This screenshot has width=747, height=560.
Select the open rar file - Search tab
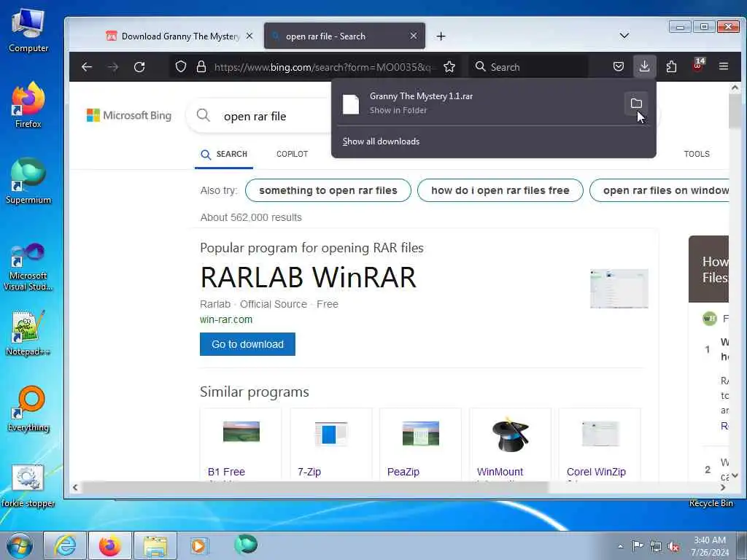344,36
